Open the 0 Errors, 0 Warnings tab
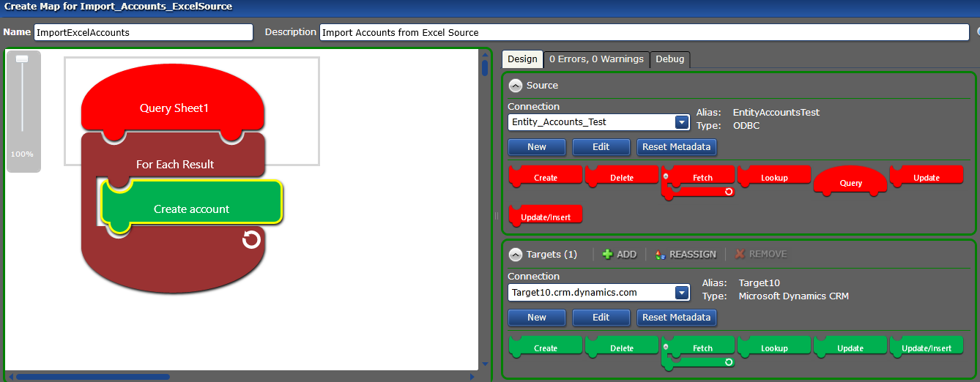Image resolution: width=980 pixels, height=382 pixels. coord(596,59)
